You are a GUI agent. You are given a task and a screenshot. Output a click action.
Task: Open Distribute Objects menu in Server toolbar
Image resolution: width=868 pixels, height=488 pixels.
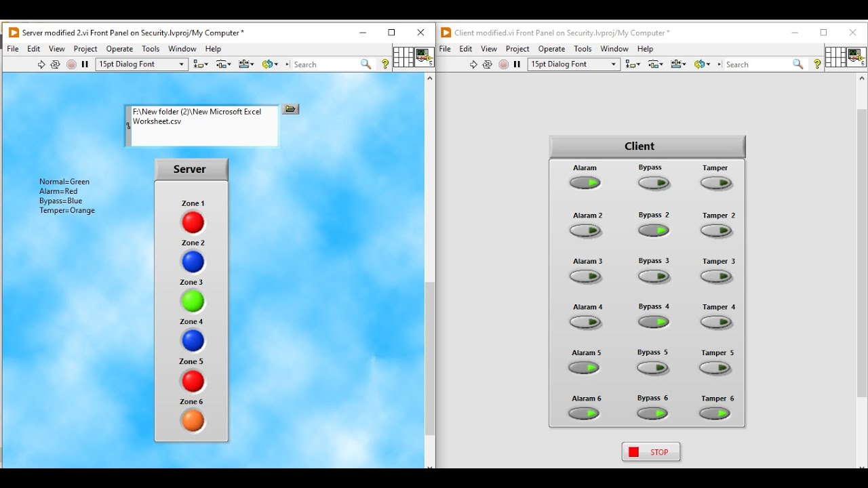(x=224, y=64)
